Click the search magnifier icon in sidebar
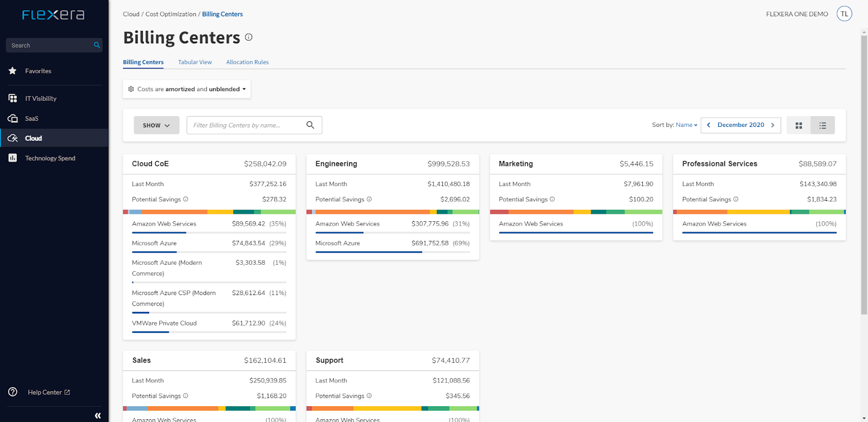This screenshot has height=422, width=868. click(x=97, y=45)
